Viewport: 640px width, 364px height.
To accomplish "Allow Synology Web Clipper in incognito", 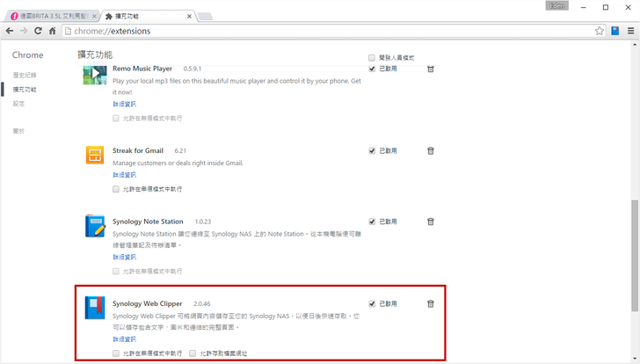I will click(x=116, y=353).
